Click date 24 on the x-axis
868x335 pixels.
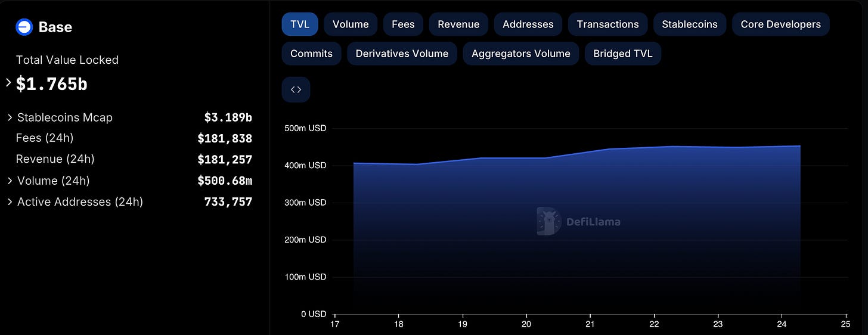(782, 324)
